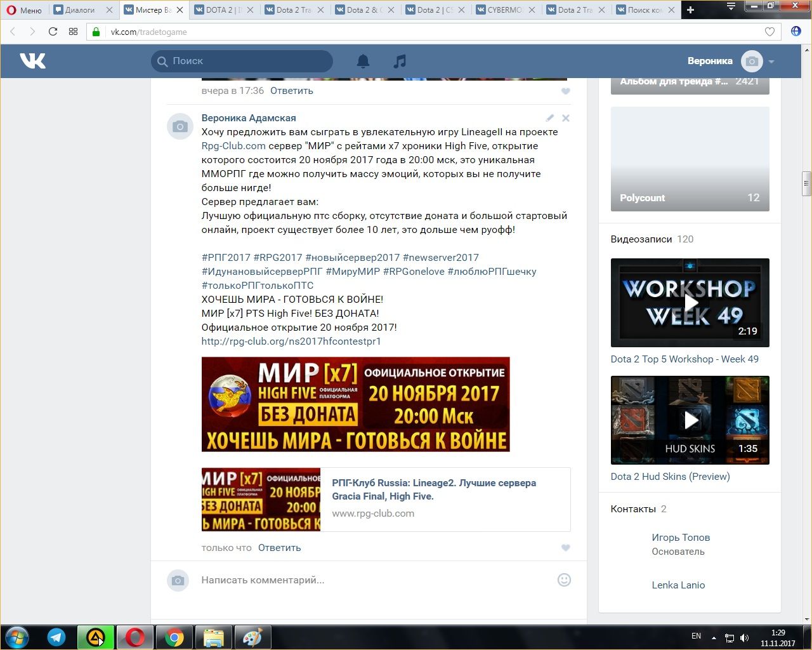Open Speed Dial grid icon
This screenshot has width=812, height=650.
[73, 32]
